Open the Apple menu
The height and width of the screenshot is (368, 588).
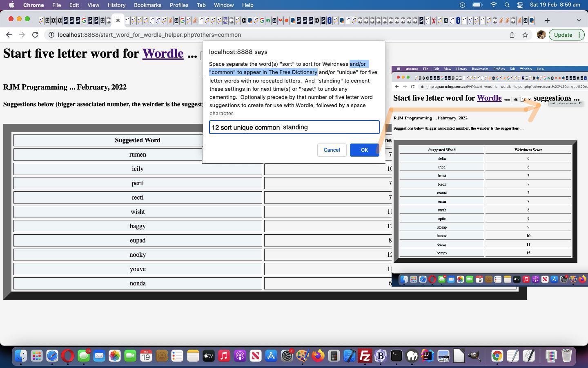click(11, 5)
